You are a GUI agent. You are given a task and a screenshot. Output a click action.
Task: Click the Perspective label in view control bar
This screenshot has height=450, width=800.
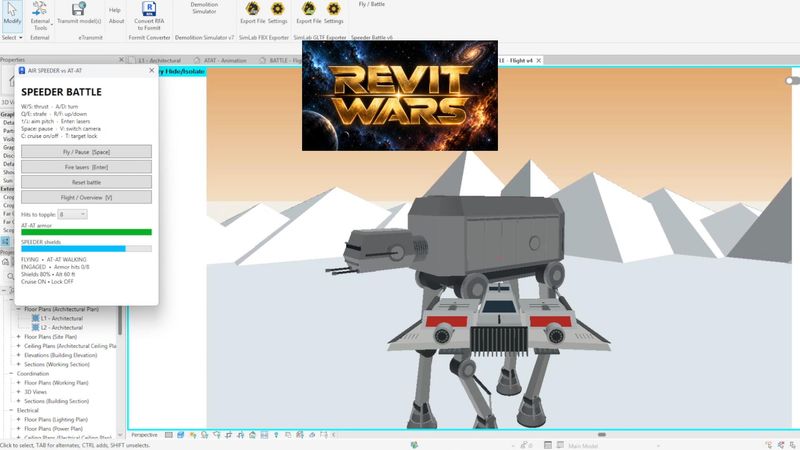(144, 435)
